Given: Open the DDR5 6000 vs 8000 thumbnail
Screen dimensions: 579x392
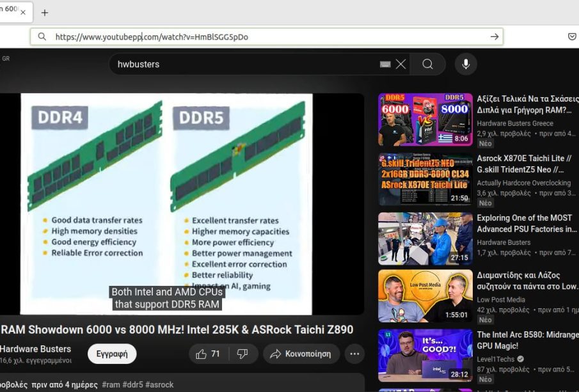Looking at the screenshot, I should (425, 120).
